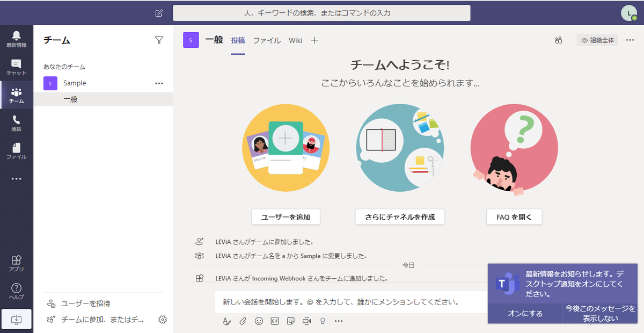
Task: Open the Activity (最新情報) bell icon
Action: 17,39
